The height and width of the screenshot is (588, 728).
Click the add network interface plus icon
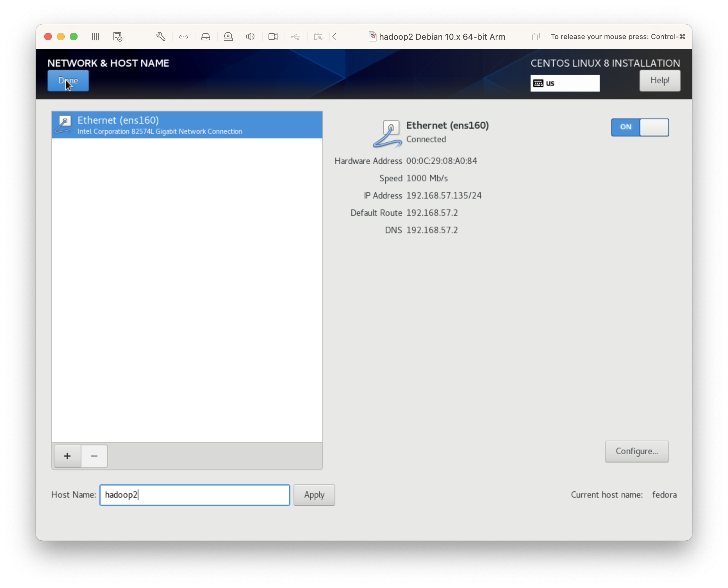click(x=67, y=455)
